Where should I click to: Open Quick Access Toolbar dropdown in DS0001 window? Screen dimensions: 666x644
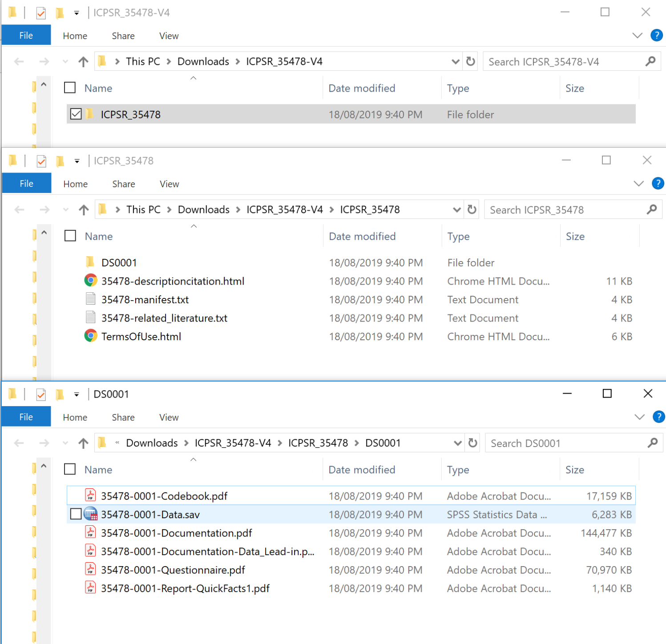point(77,394)
